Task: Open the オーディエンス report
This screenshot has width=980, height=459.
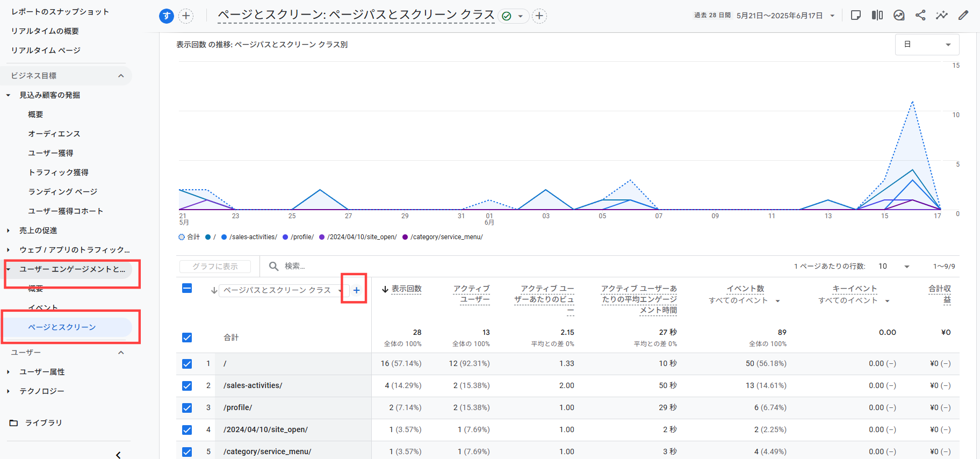Action: (54, 134)
